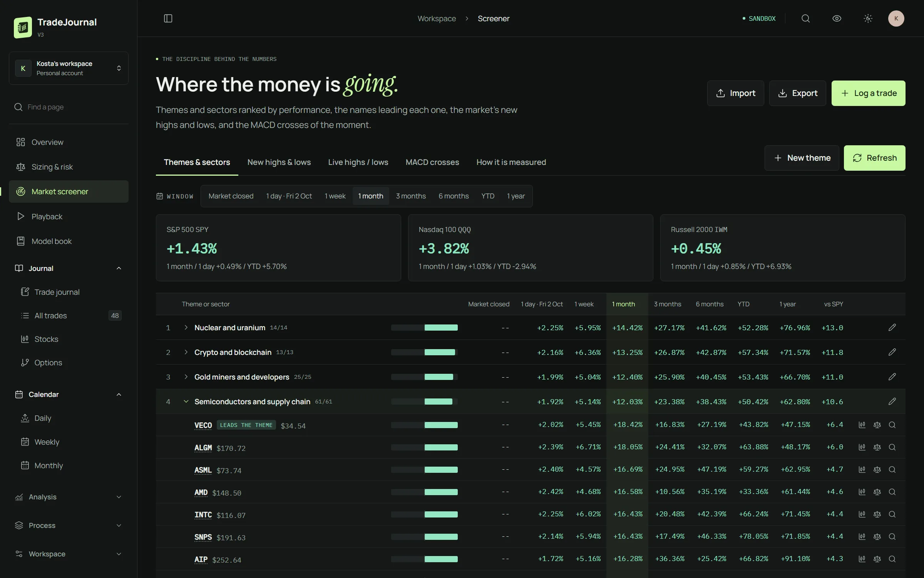The height and width of the screenshot is (578, 924).
Task: Open sizing scales icon on ALGM row
Action: 877,447
